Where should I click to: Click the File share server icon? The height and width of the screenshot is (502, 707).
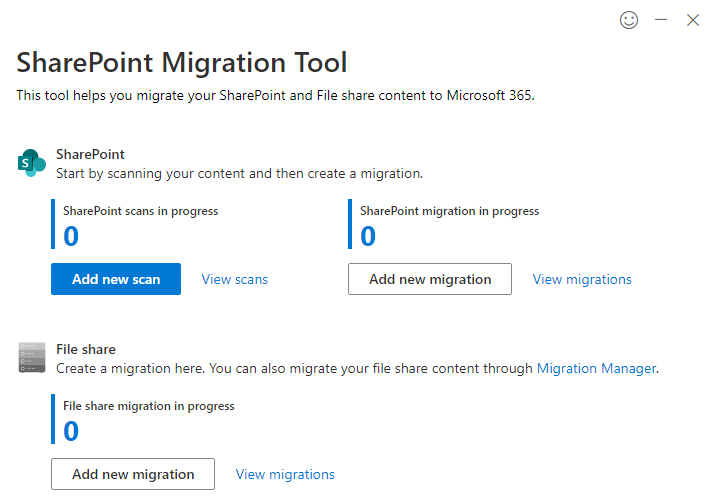(x=32, y=357)
